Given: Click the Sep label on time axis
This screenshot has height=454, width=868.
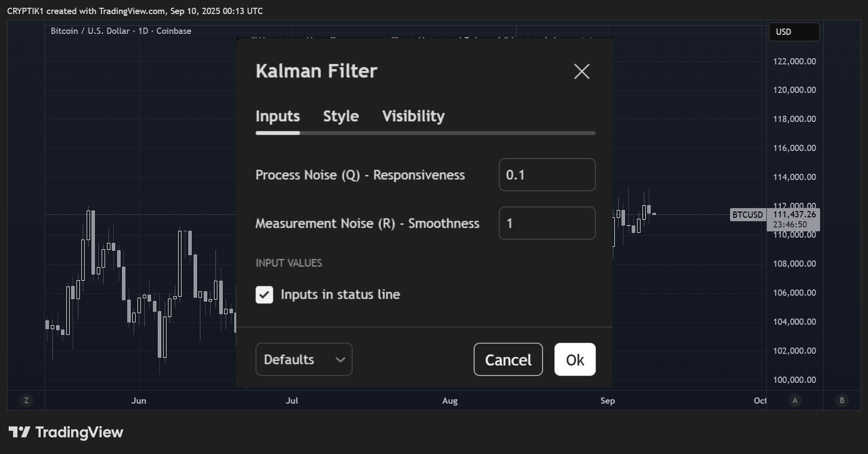Looking at the screenshot, I should [x=608, y=401].
